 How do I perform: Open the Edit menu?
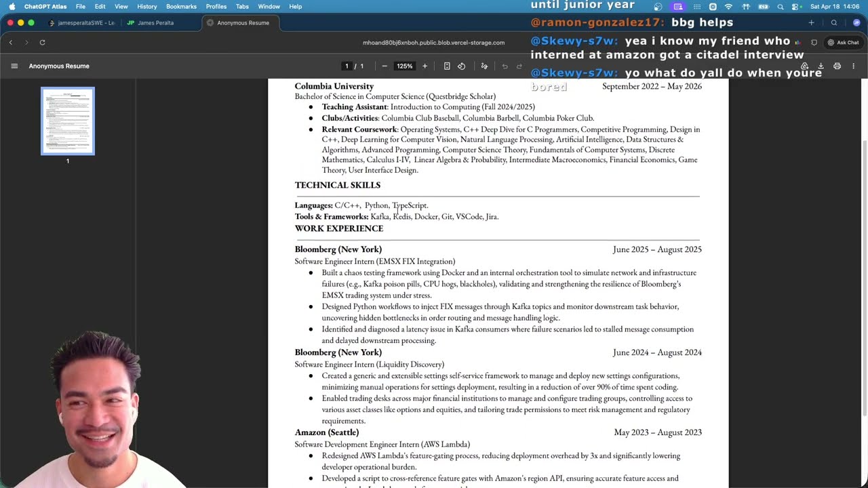[100, 6]
